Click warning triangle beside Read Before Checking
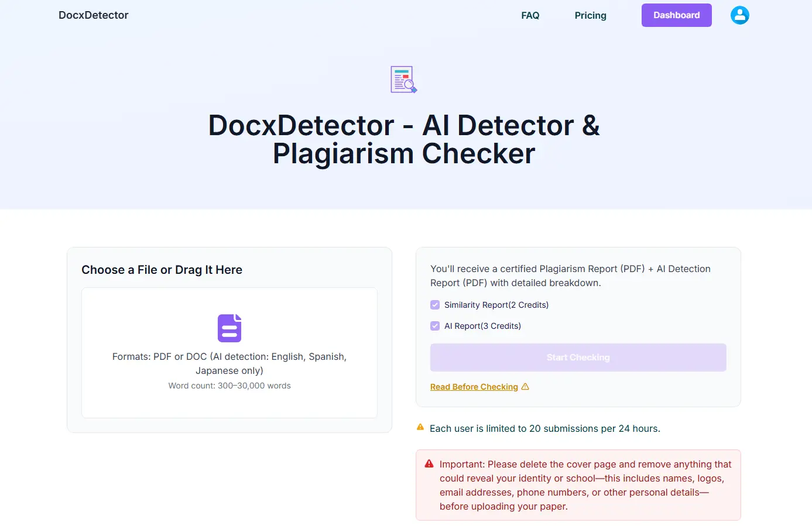The image size is (812, 526). (525, 387)
